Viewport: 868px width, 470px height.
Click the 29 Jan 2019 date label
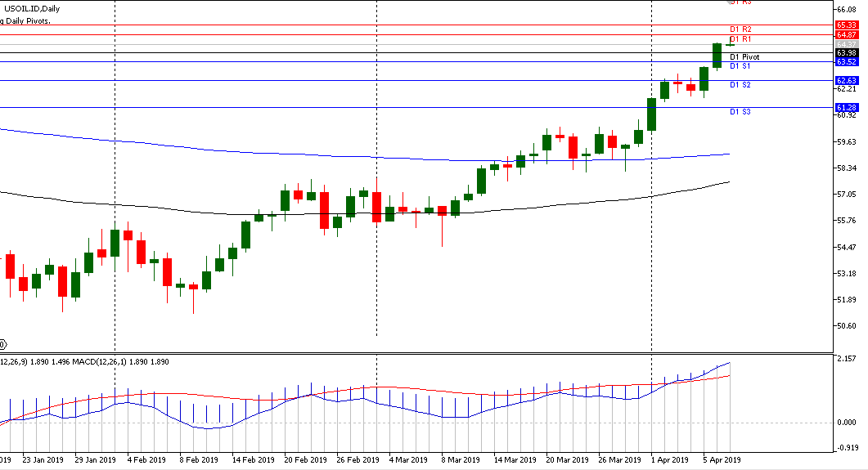point(95,459)
